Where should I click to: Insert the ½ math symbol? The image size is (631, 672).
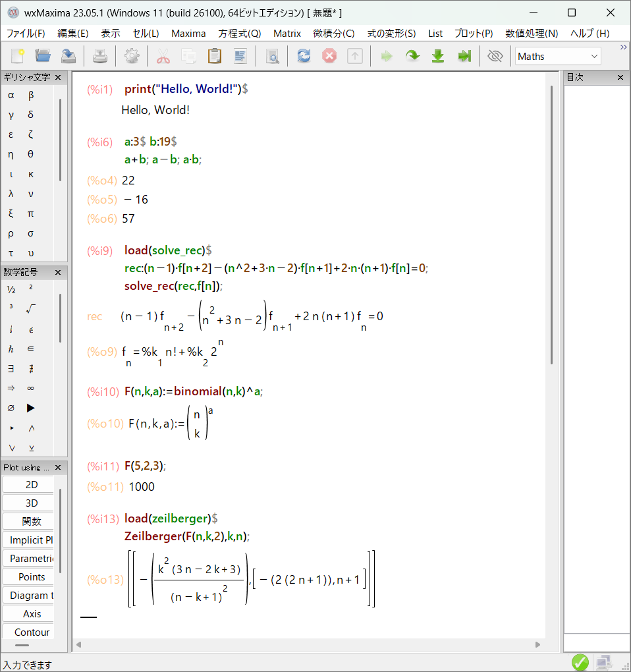11,290
